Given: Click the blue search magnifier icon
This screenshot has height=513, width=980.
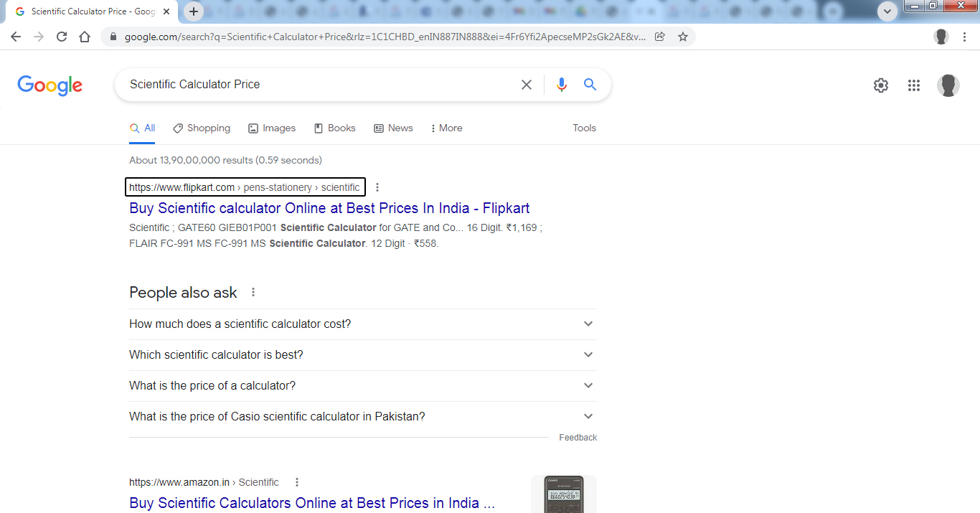Looking at the screenshot, I should [x=590, y=85].
